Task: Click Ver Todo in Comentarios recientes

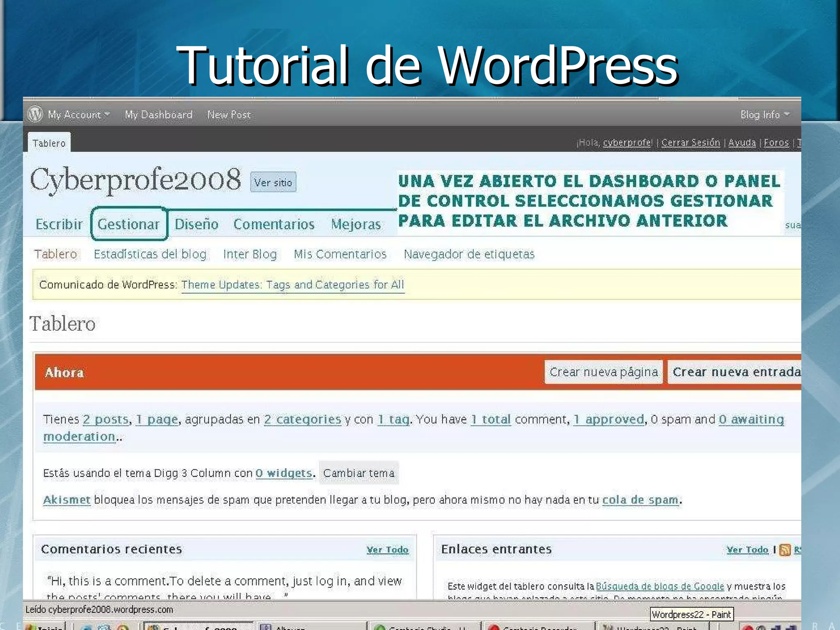Action: (388, 550)
